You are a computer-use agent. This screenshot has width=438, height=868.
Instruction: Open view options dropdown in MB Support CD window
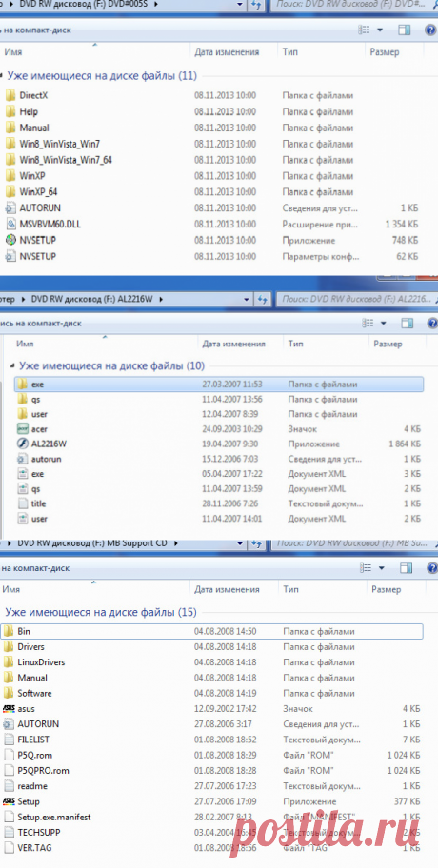pyautogui.click(x=381, y=568)
